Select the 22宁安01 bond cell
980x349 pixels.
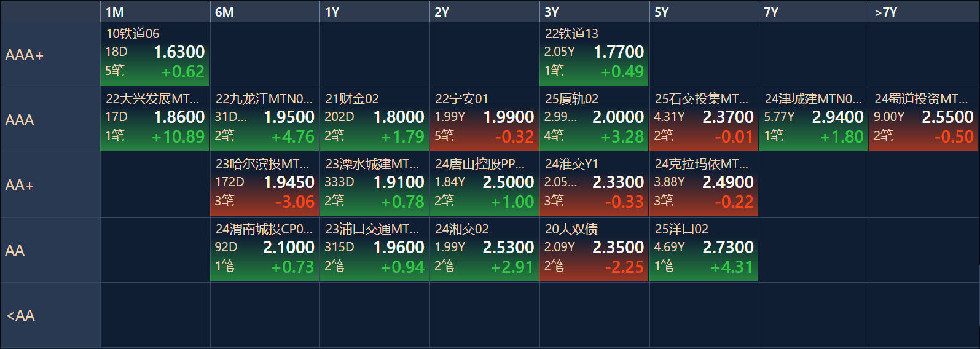pos(484,120)
